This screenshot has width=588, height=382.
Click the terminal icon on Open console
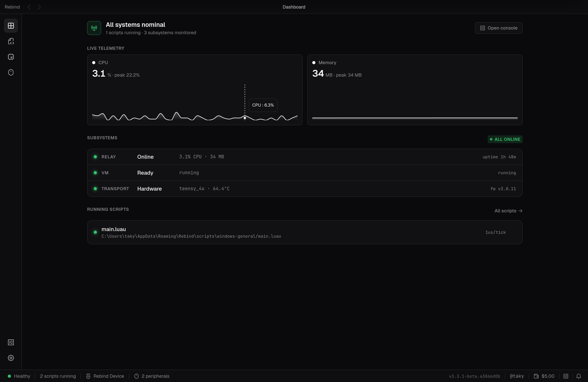[482, 28]
